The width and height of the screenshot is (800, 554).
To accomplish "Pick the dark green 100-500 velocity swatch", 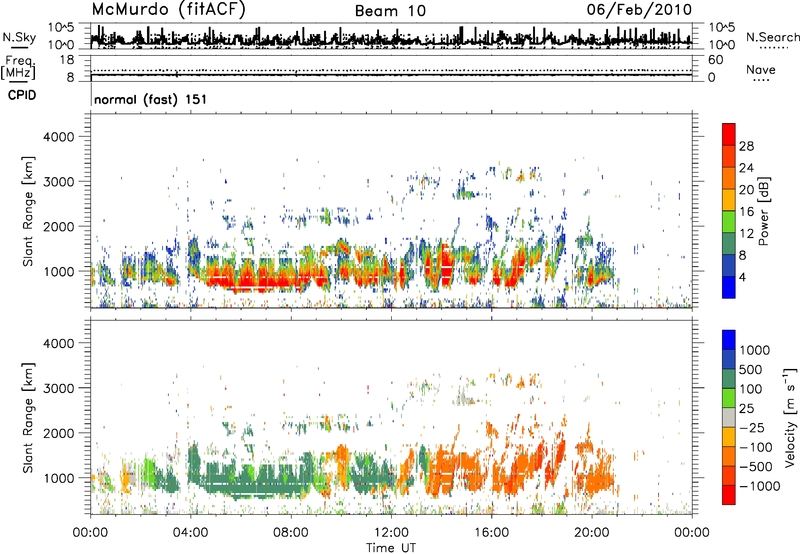I will 729,379.
